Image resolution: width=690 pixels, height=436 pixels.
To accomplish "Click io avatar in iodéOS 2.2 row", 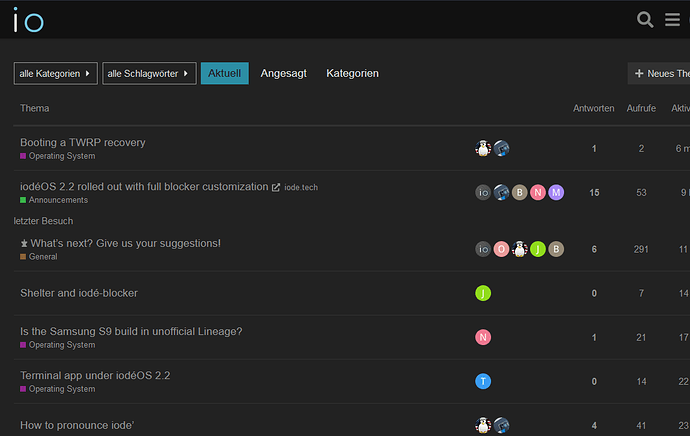I will [483, 192].
